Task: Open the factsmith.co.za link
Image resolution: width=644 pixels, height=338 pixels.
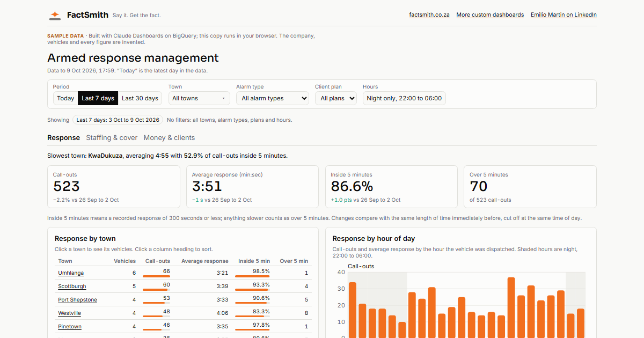Action: pos(429,15)
